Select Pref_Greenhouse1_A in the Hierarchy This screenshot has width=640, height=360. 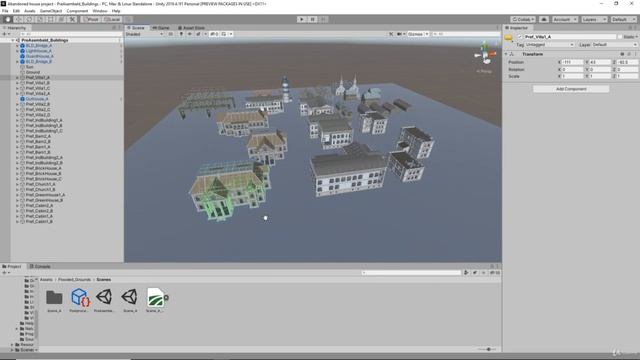[45, 195]
